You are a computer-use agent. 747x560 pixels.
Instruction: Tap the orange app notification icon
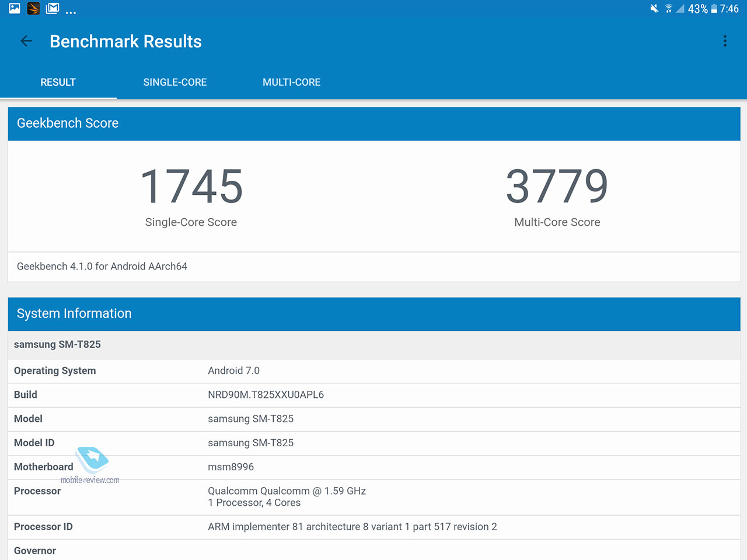click(33, 9)
